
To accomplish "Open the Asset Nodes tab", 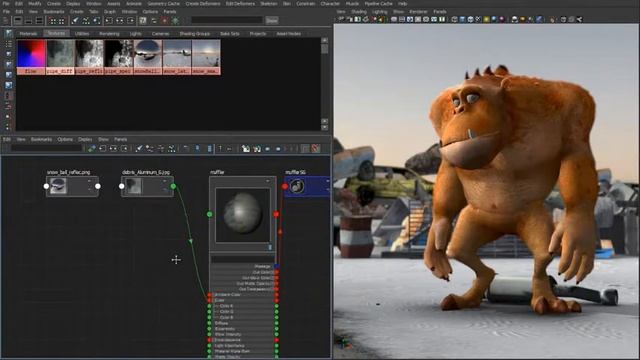I will tap(289, 34).
